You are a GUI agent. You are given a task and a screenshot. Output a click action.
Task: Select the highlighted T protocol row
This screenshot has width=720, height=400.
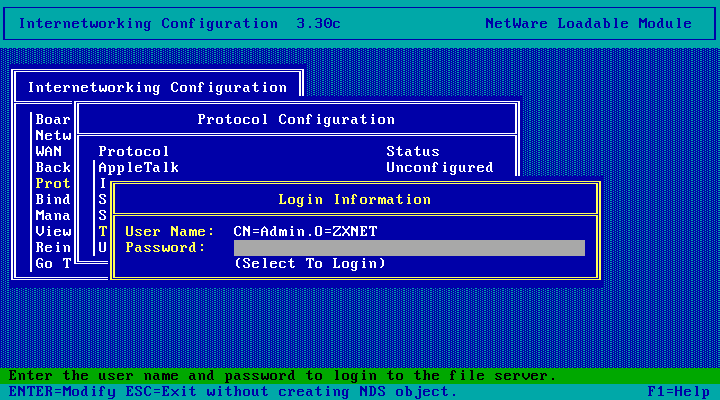point(103,232)
